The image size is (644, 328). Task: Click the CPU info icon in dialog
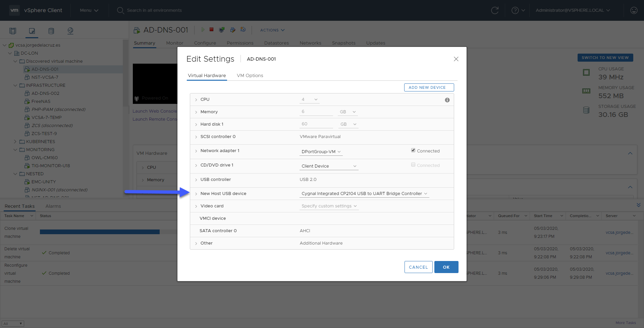(447, 100)
